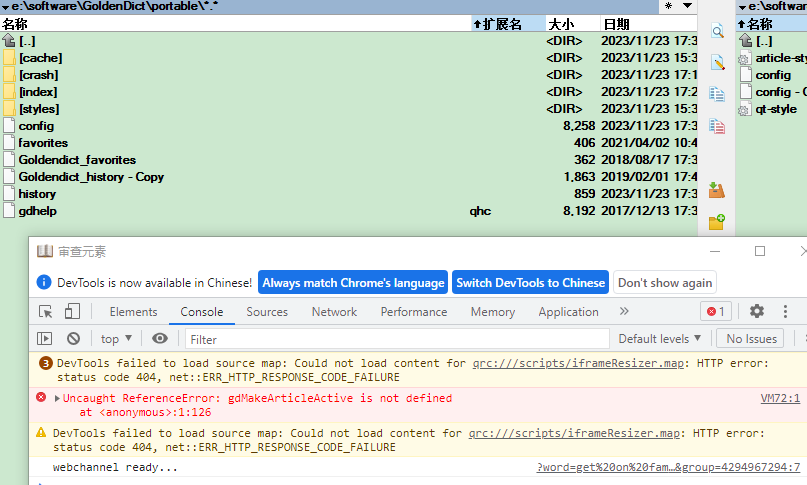Create a live expression eye icon
The width and height of the screenshot is (807, 485).
click(x=160, y=338)
